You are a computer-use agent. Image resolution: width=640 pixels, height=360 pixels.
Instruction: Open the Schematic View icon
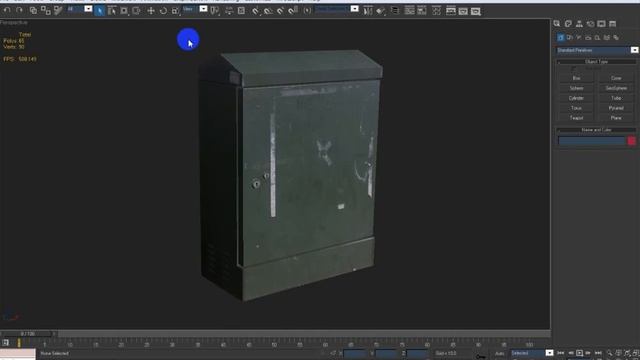tap(422, 11)
